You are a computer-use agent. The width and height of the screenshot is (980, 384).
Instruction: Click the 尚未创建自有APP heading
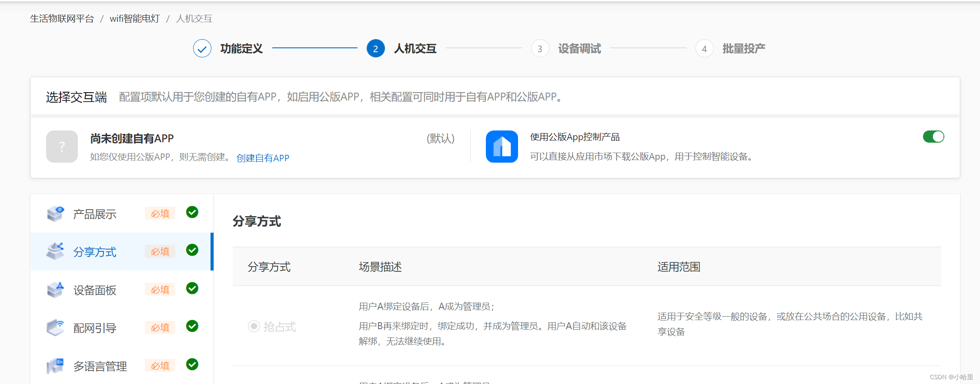[132, 138]
